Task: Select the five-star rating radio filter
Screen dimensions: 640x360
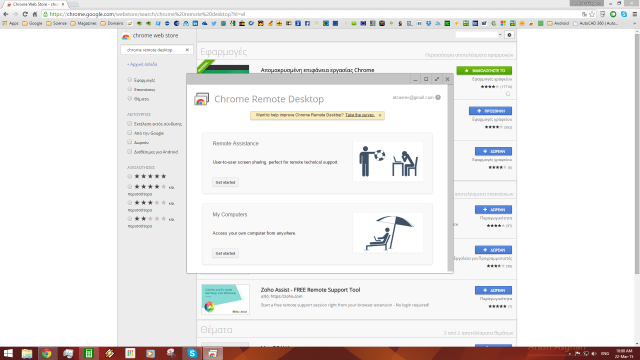Action: pyautogui.click(x=130, y=176)
